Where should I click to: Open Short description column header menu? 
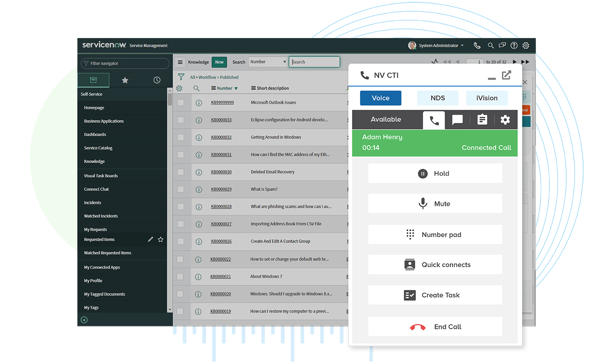pyautogui.click(x=253, y=88)
